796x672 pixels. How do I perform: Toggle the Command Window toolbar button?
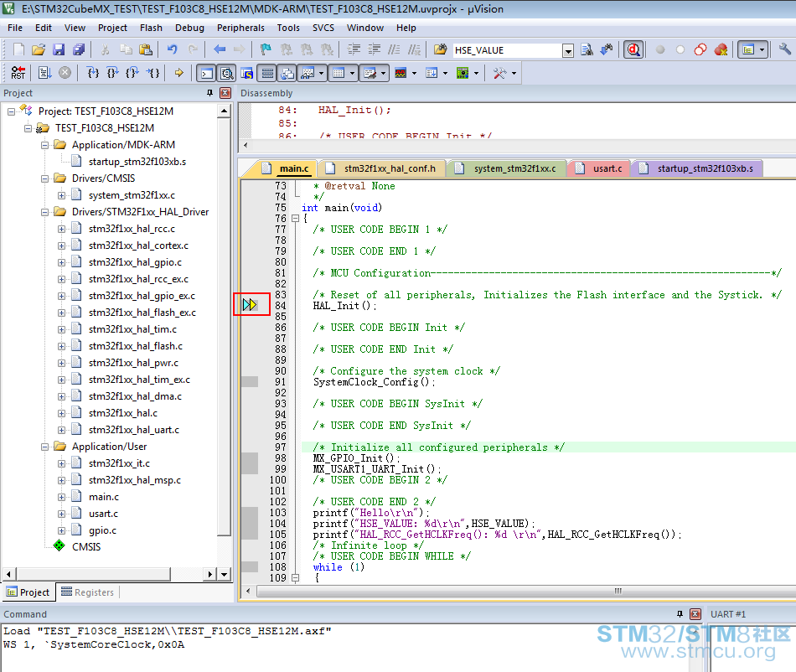pos(207,73)
